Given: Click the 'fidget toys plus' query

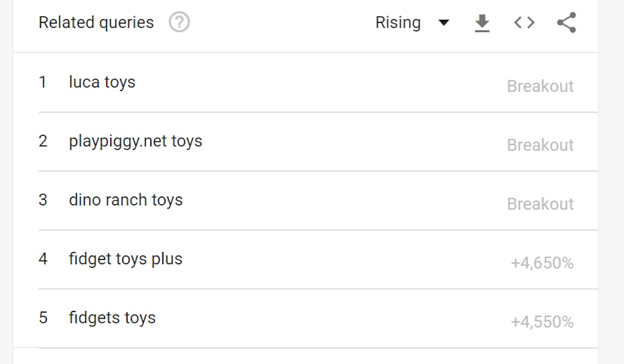Looking at the screenshot, I should (x=125, y=259).
